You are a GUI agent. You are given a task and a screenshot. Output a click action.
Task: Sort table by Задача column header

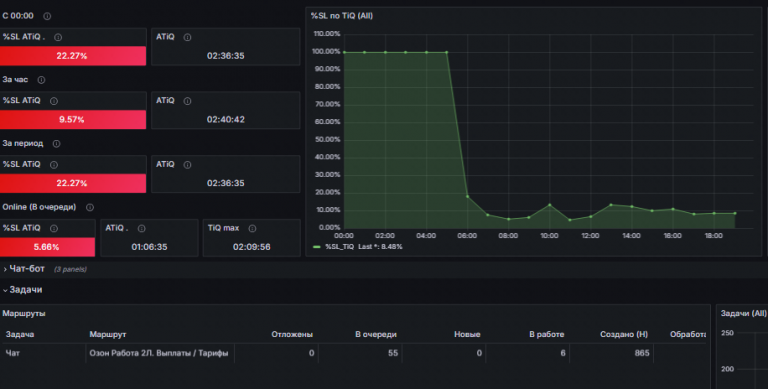[x=20, y=334]
